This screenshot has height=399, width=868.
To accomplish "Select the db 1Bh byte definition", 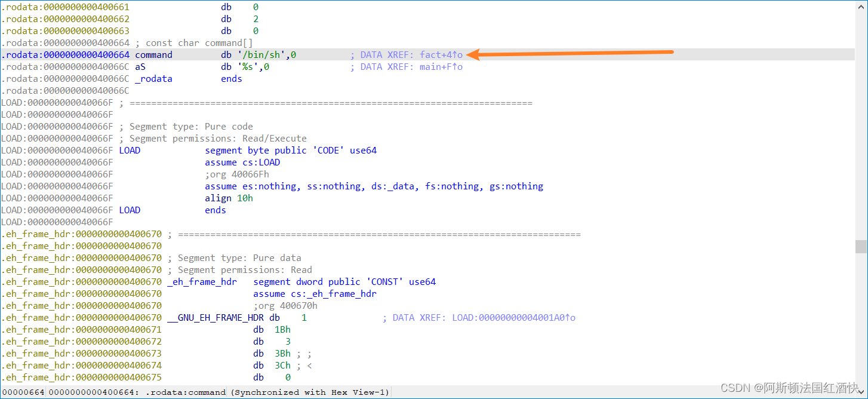I will (x=273, y=329).
